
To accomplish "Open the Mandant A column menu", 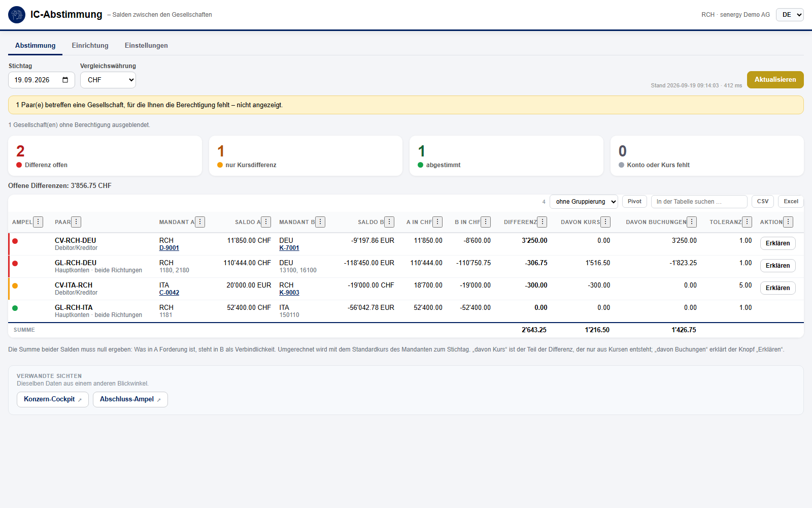I will pos(200,222).
